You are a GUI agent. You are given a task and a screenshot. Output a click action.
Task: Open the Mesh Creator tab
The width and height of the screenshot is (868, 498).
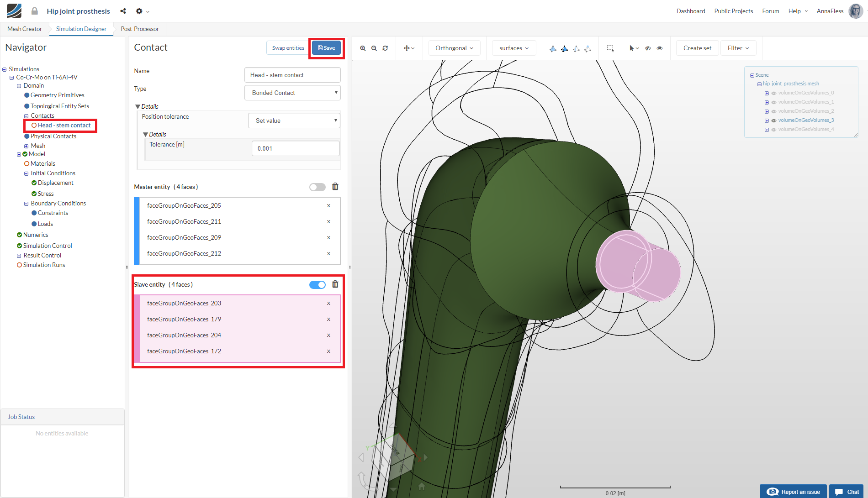25,29
